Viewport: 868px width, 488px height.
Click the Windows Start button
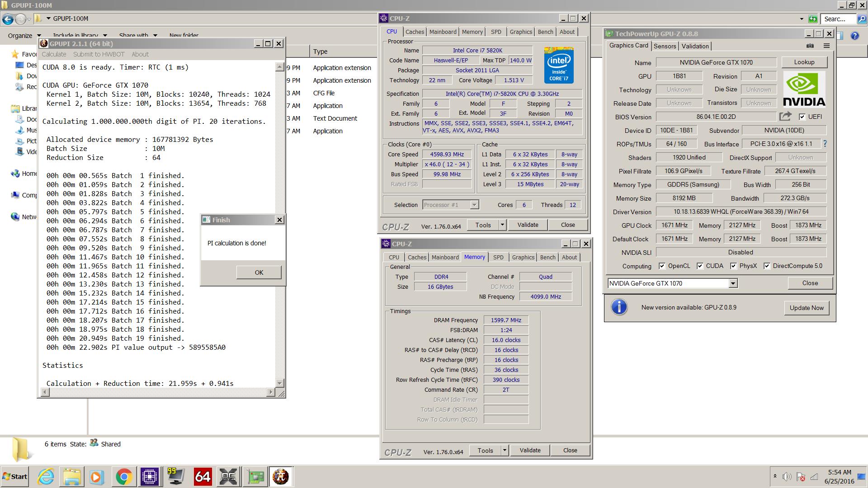tap(14, 477)
